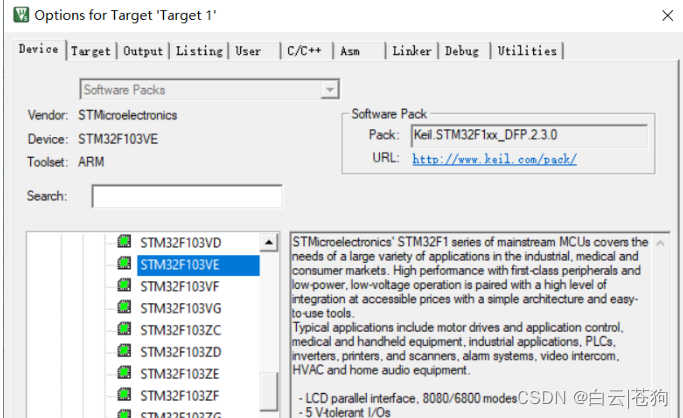Go to the Utilities tab
The height and width of the screenshot is (418, 683).
527,51
